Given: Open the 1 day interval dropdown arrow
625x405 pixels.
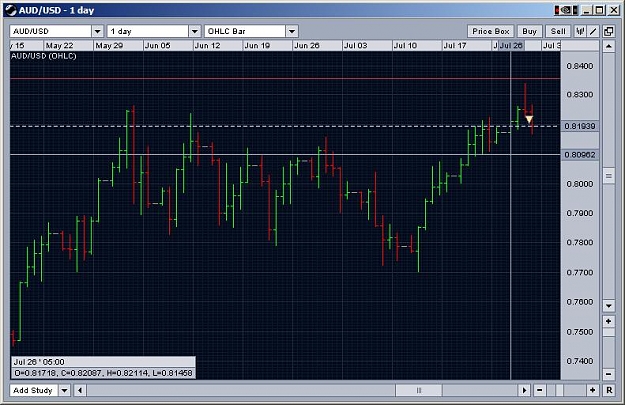Looking at the screenshot, I should point(195,31).
